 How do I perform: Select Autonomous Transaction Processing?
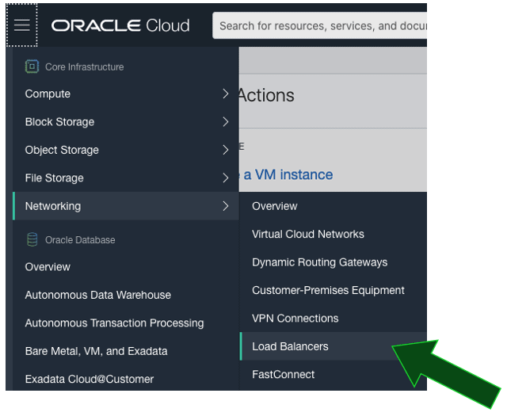point(114,323)
